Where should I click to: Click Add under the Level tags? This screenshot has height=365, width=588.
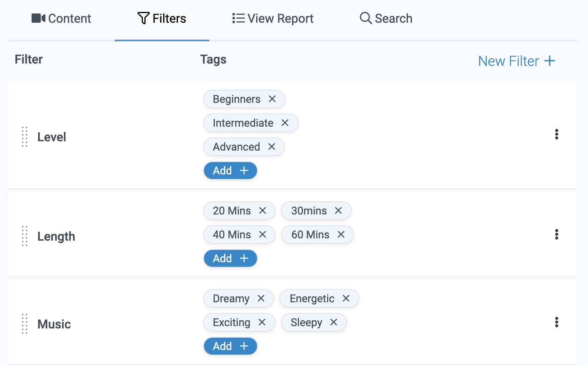click(230, 171)
